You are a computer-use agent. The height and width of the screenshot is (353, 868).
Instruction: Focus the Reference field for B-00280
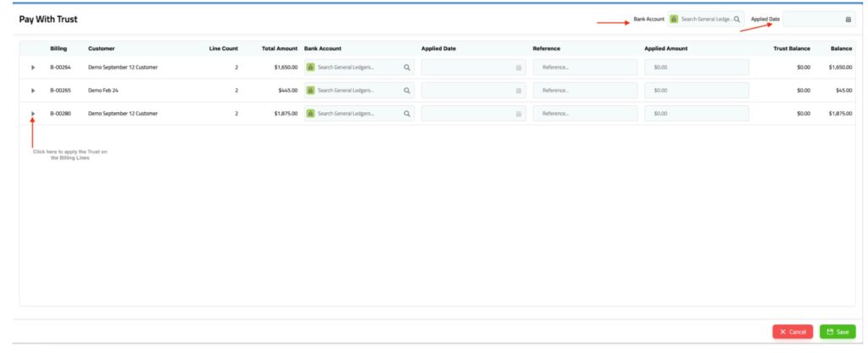click(x=585, y=113)
